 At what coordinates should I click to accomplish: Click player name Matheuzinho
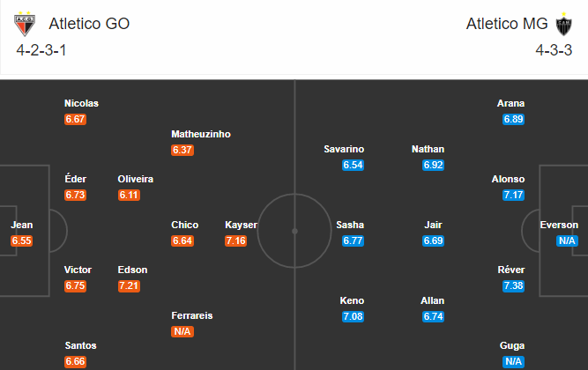point(201,134)
